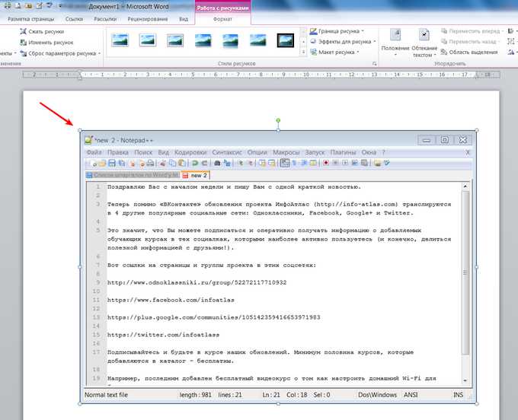Click the facebook.com/infoatlas URL text

click(171, 300)
